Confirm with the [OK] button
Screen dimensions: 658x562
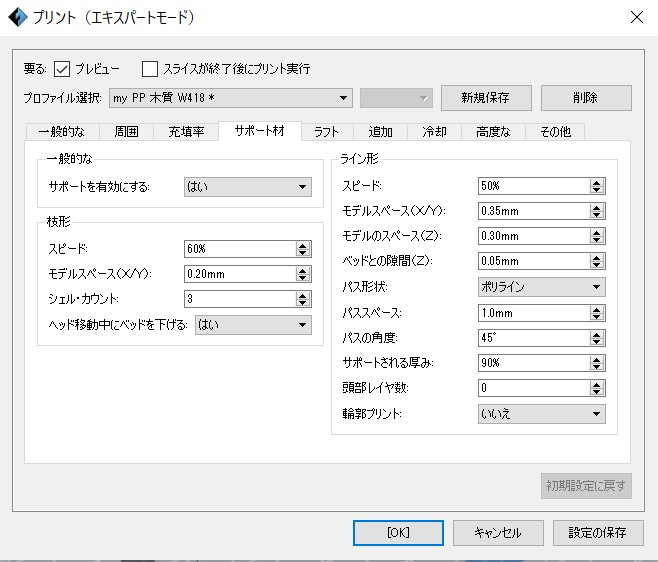click(398, 533)
